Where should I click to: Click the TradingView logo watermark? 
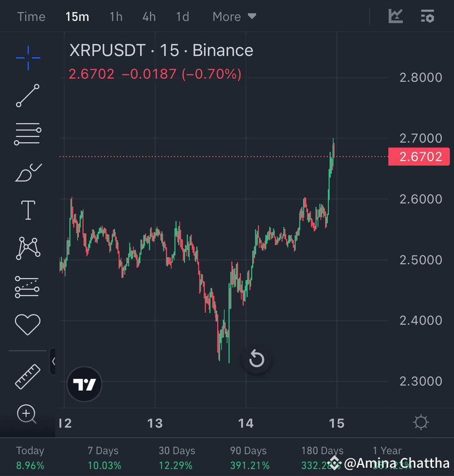[x=84, y=384]
